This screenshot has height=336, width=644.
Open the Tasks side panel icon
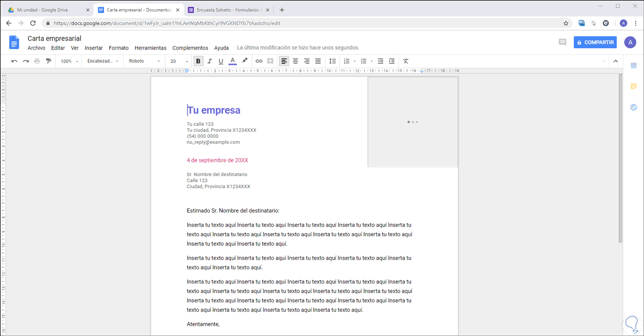[x=633, y=107]
